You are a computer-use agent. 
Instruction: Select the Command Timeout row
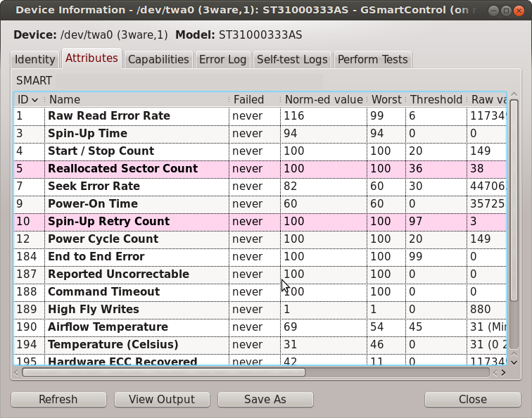pyautogui.click(x=260, y=293)
